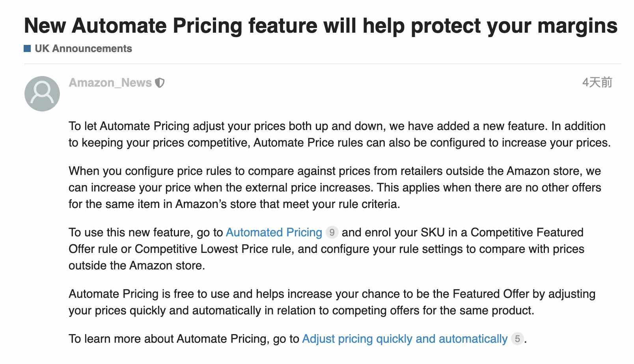Click paragraph starting "Automate Pricing is free"
This screenshot has height=364, width=634.
click(x=332, y=302)
